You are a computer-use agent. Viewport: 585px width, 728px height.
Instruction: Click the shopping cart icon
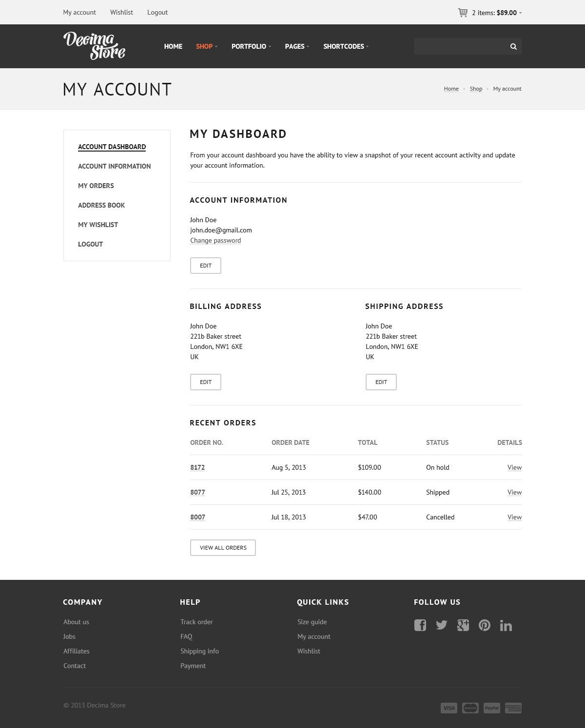(463, 13)
